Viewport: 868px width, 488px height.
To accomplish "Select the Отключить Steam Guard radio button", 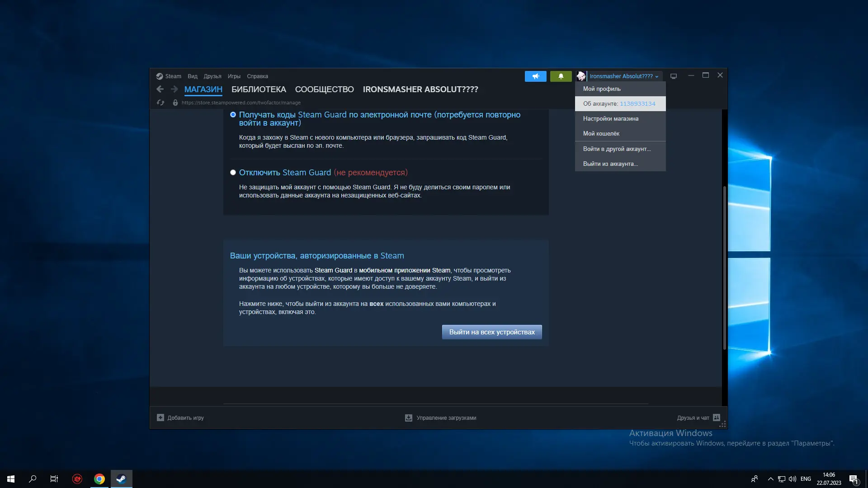I will pyautogui.click(x=233, y=173).
